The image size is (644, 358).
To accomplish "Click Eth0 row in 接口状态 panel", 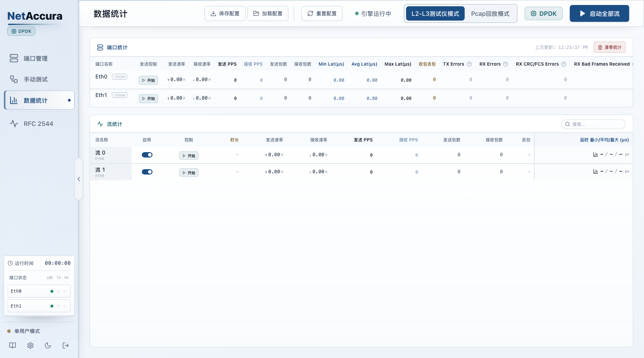I will click(39, 291).
